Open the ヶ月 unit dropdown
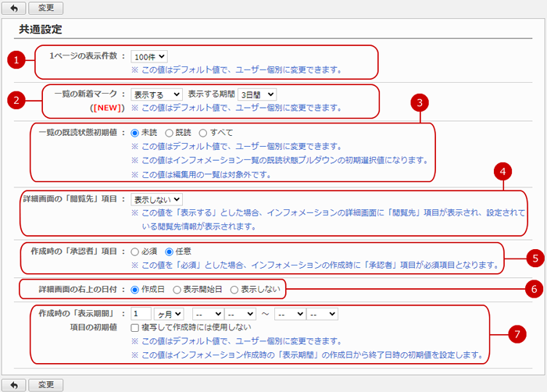 169,314
